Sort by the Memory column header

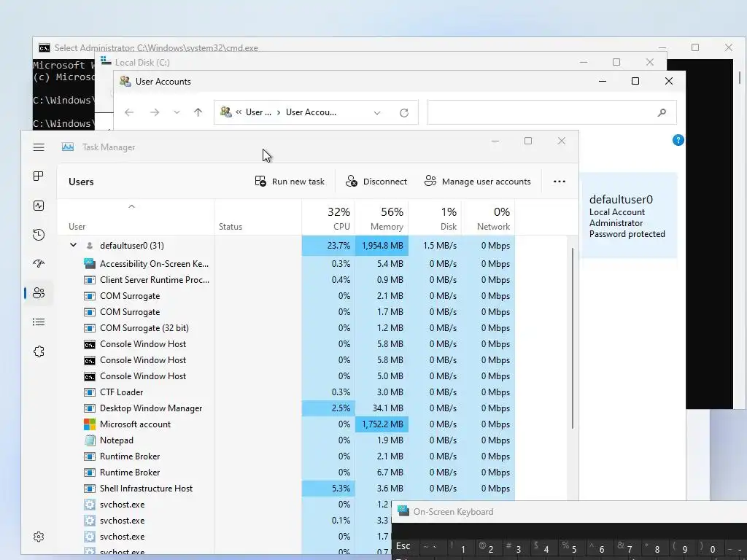pyautogui.click(x=382, y=217)
